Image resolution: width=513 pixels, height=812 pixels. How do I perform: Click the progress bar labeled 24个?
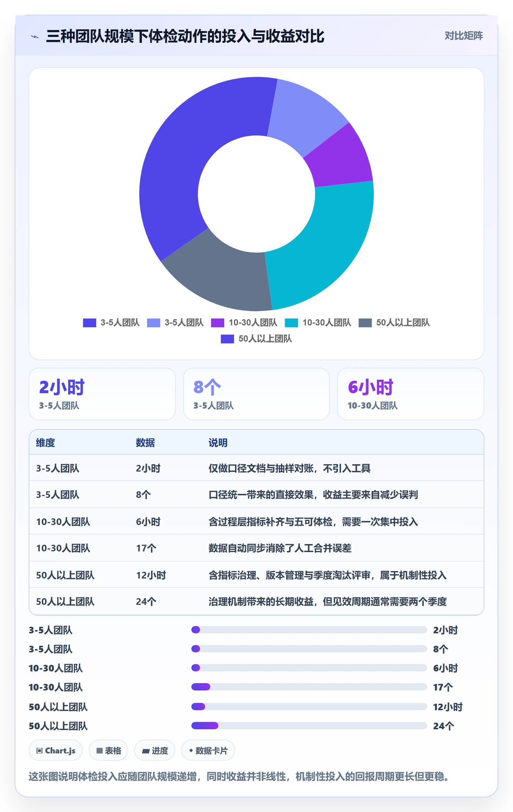(x=309, y=726)
